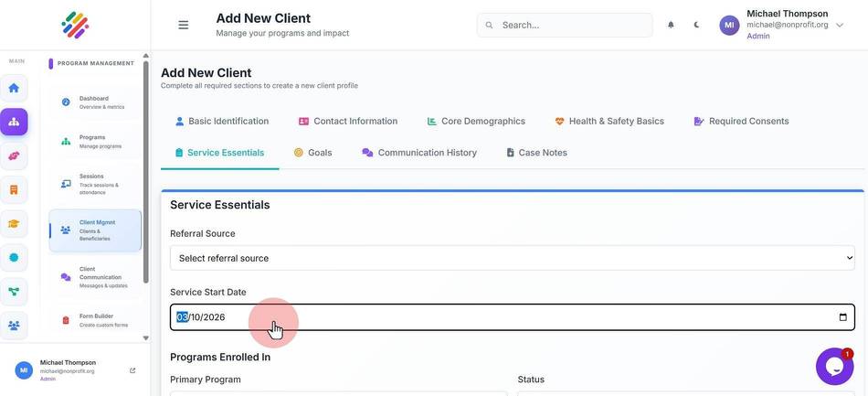Click the orange building sidebar icon
Viewport: 868px width, 396px height.
coord(14,190)
